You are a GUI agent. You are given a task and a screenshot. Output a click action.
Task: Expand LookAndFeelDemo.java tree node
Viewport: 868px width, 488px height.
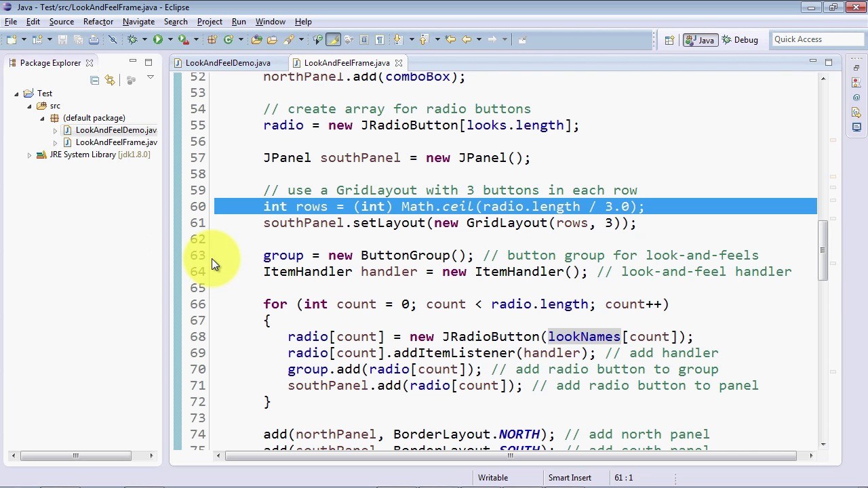[x=55, y=130]
